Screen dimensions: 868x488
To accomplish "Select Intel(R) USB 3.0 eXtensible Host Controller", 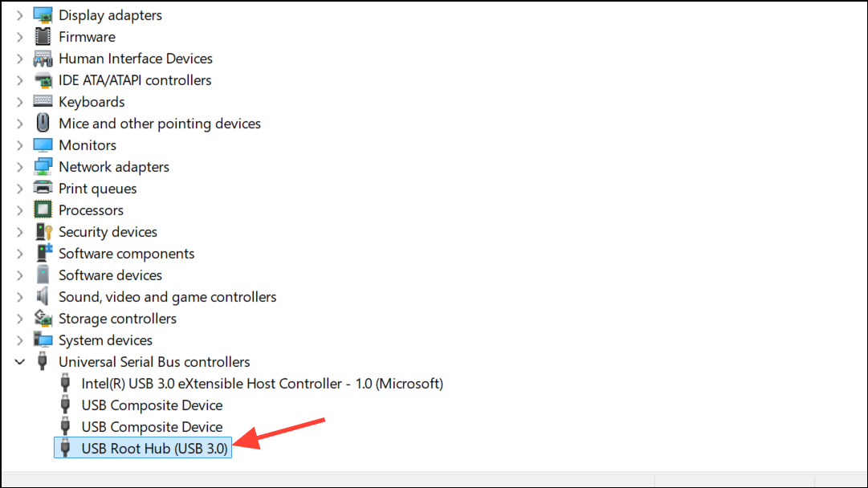I will pos(262,384).
